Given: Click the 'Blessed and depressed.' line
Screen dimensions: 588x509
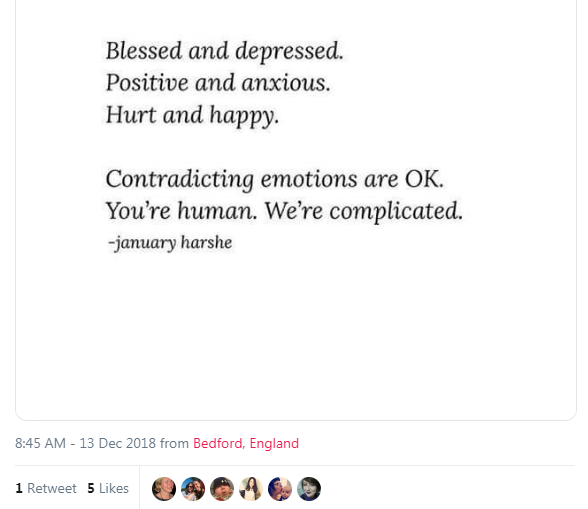Looking at the screenshot, I should (224, 51).
